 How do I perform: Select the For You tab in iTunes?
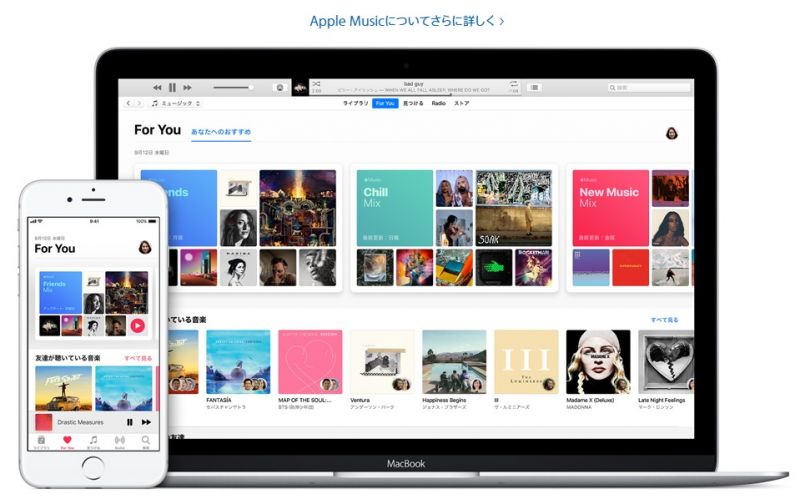(x=385, y=103)
